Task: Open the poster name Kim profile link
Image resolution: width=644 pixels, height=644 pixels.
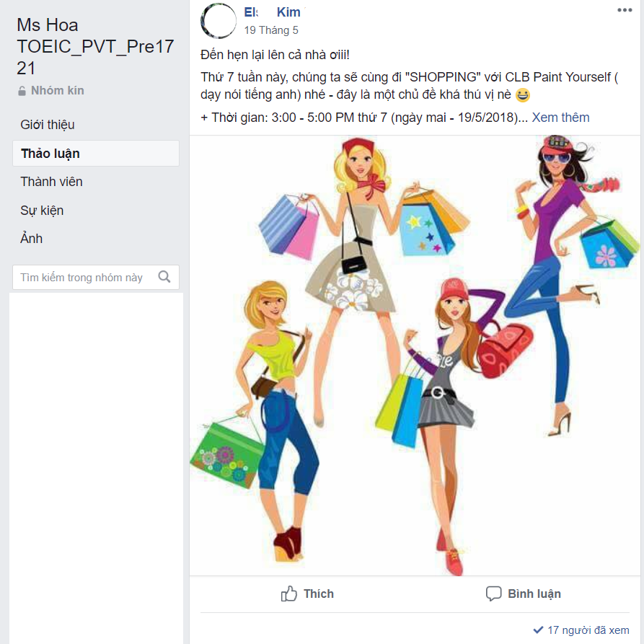Action: click(274, 12)
